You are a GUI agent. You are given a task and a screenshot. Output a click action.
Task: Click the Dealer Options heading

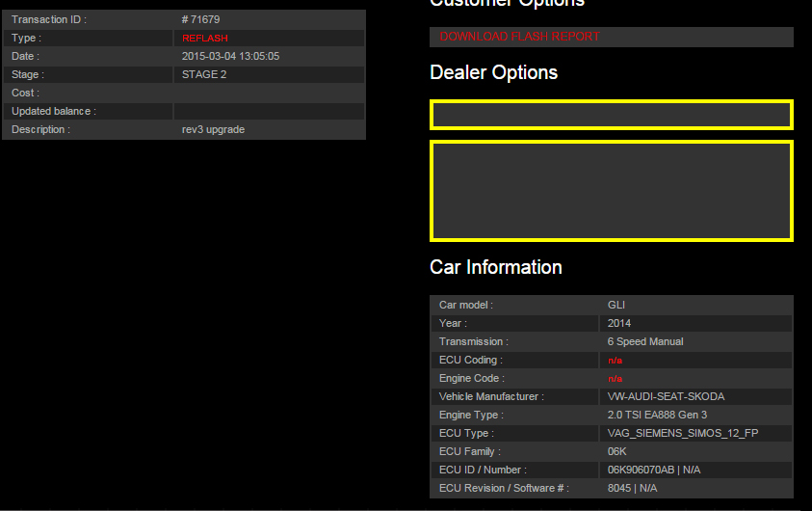[x=493, y=73]
